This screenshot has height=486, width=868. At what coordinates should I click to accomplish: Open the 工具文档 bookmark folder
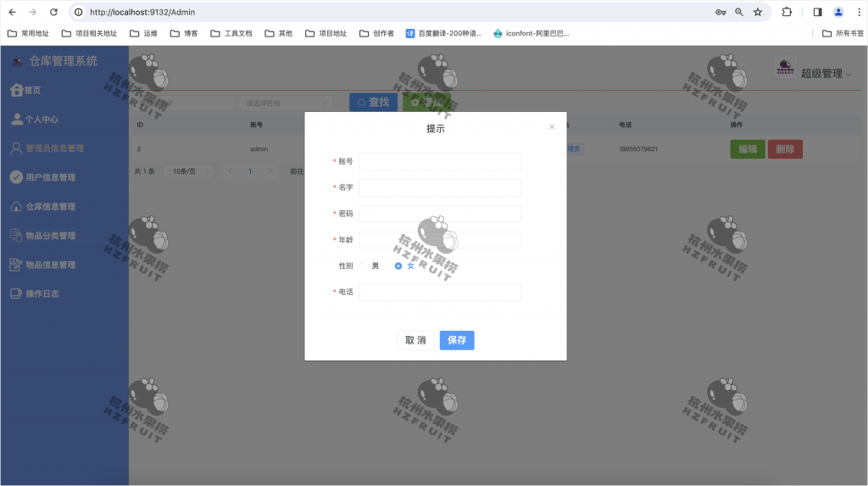[x=231, y=33]
